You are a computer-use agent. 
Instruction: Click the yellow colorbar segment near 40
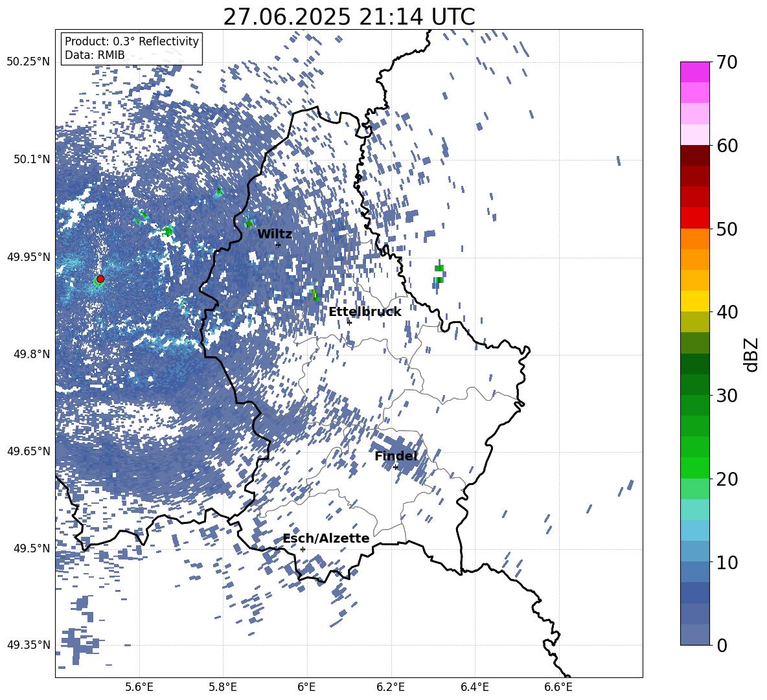pos(695,301)
